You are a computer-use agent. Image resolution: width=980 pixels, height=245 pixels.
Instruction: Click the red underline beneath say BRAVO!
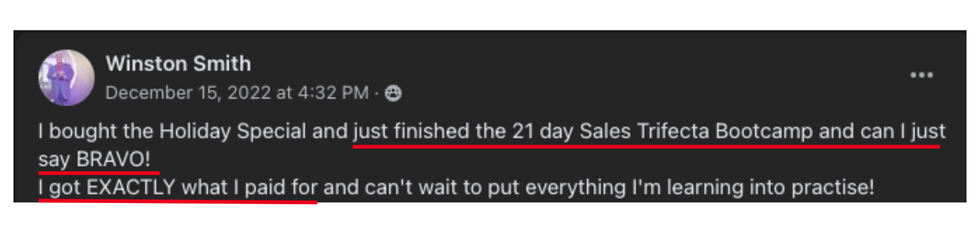pos(99,173)
